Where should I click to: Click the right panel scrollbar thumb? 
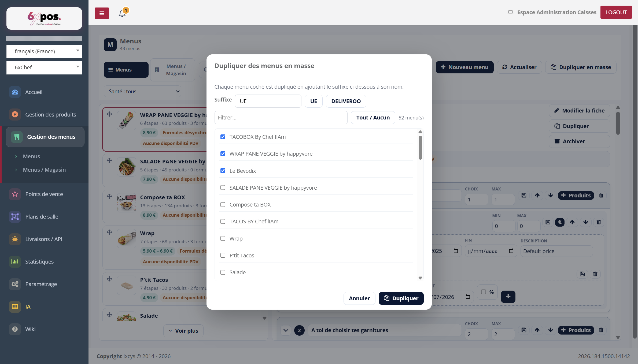pos(618,123)
